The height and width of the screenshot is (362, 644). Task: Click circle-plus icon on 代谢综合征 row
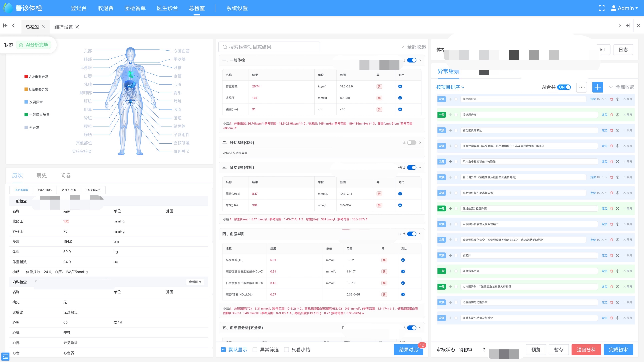[617, 99]
